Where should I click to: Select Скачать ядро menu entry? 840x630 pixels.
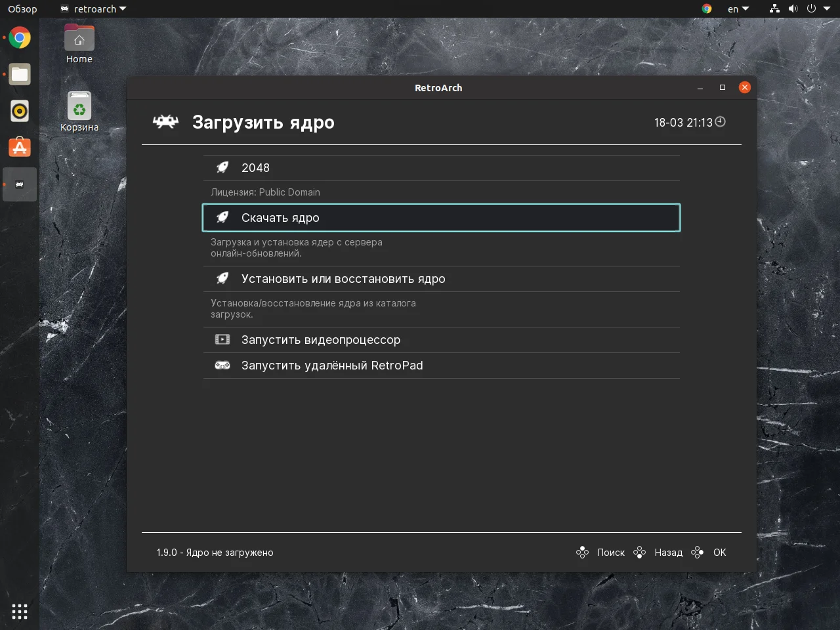(441, 218)
